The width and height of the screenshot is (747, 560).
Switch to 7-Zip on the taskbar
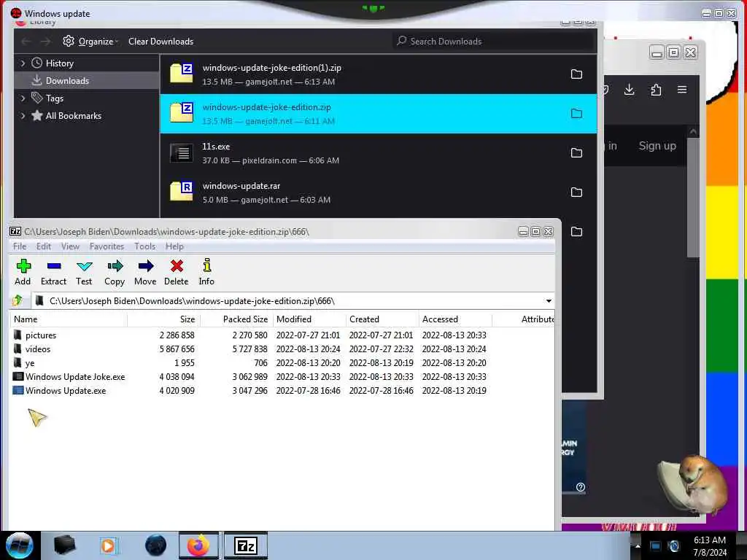(x=246, y=545)
